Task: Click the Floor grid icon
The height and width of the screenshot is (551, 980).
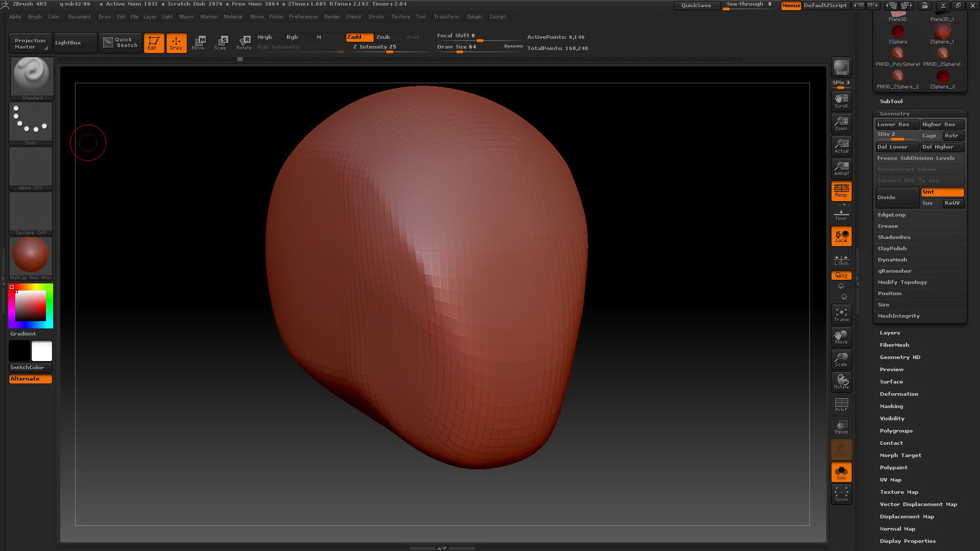Action: pyautogui.click(x=841, y=214)
